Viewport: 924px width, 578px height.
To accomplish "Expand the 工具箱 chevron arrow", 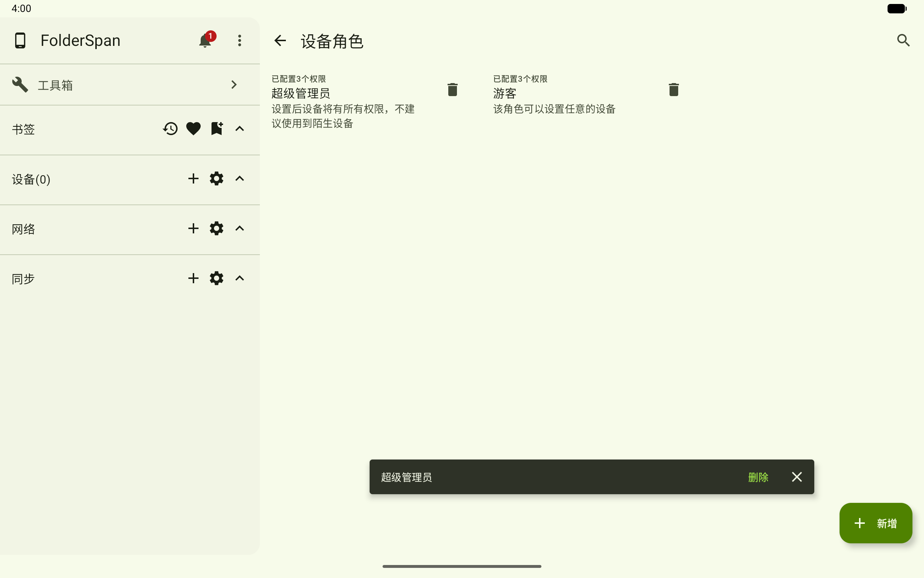I will tap(234, 85).
